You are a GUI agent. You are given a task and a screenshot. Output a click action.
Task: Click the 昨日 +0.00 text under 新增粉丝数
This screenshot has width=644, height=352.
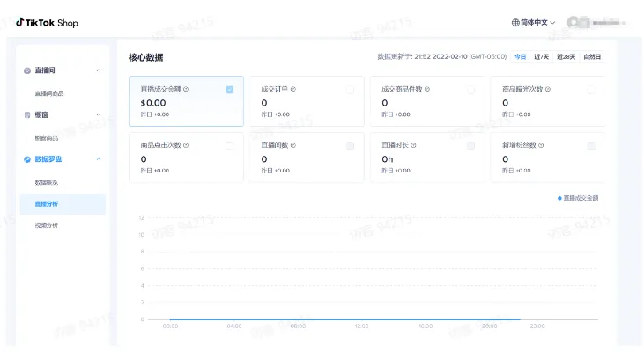516,171
